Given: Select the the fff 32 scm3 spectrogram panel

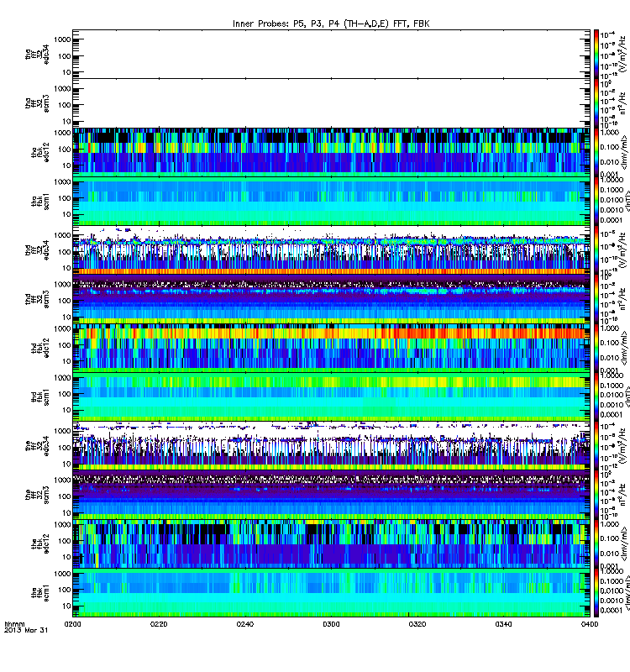Looking at the screenshot, I should coord(331,495).
